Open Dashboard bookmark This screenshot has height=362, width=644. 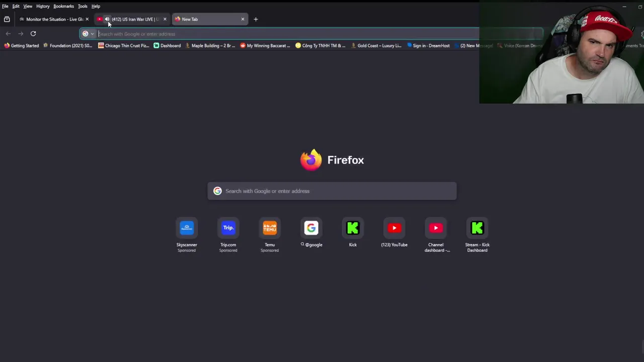[x=167, y=46]
